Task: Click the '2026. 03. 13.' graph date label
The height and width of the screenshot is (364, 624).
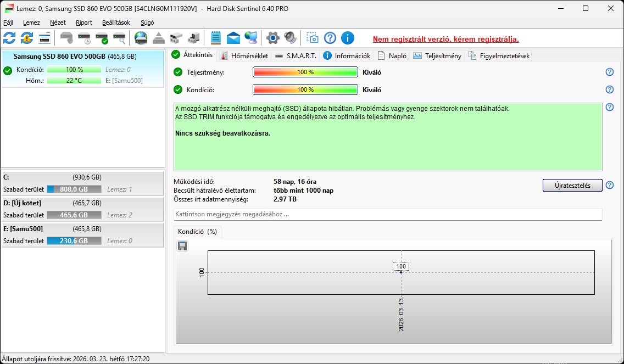Action: point(401,314)
